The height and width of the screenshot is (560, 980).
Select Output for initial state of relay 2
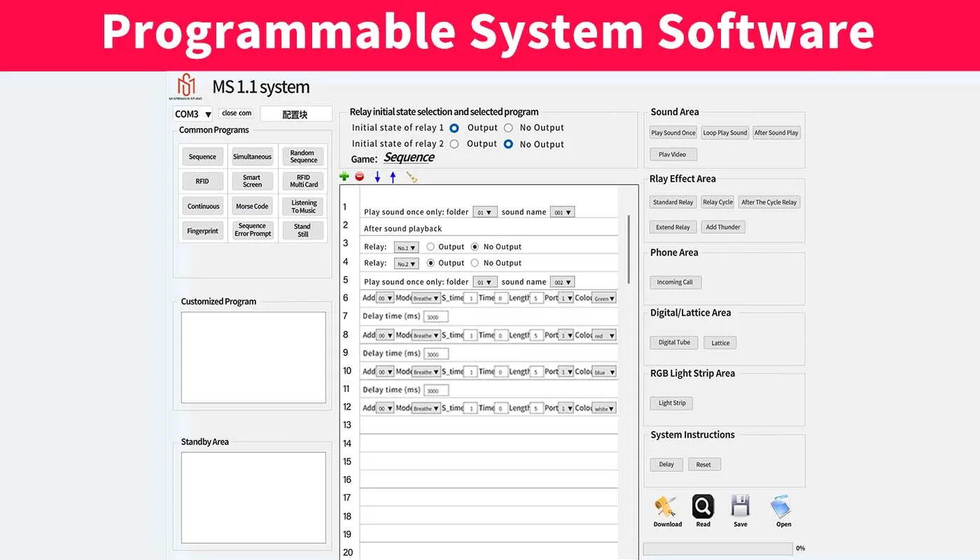[454, 144]
